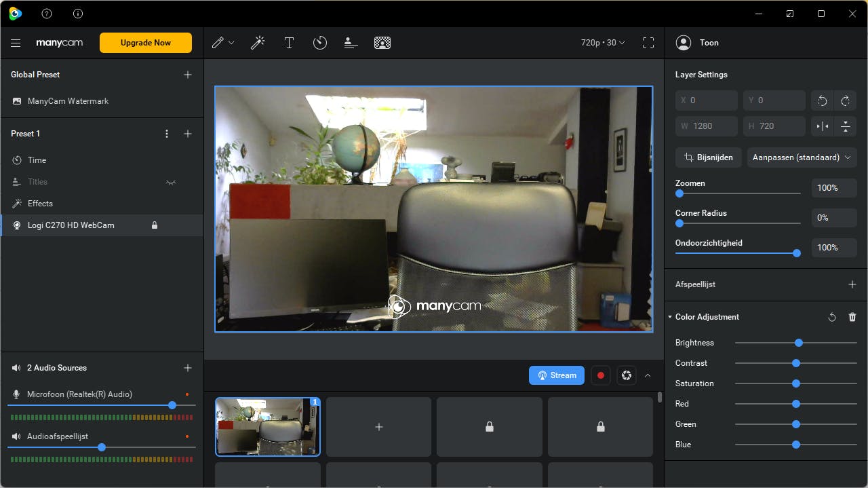The width and height of the screenshot is (868, 488).
Task: Flip the layer horizontally
Action: (823, 126)
